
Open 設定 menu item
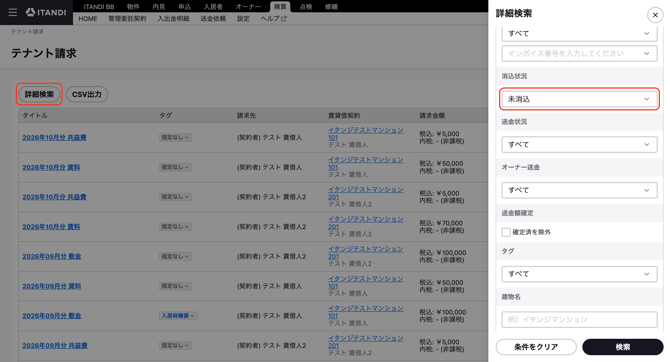click(x=243, y=19)
